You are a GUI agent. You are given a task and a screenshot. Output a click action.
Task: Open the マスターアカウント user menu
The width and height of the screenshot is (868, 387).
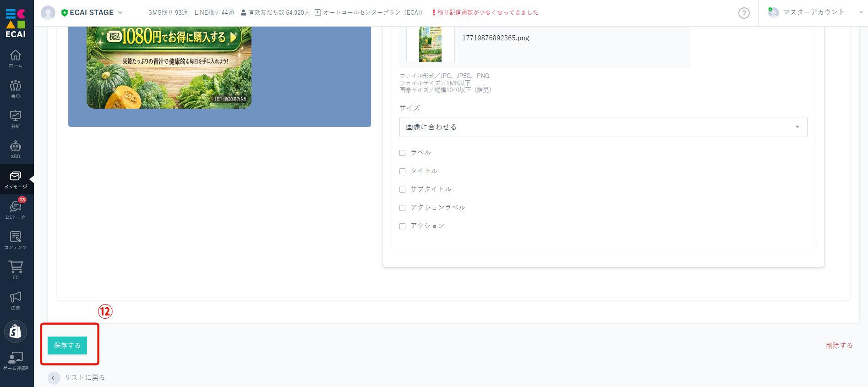click(x=814, y=12)
